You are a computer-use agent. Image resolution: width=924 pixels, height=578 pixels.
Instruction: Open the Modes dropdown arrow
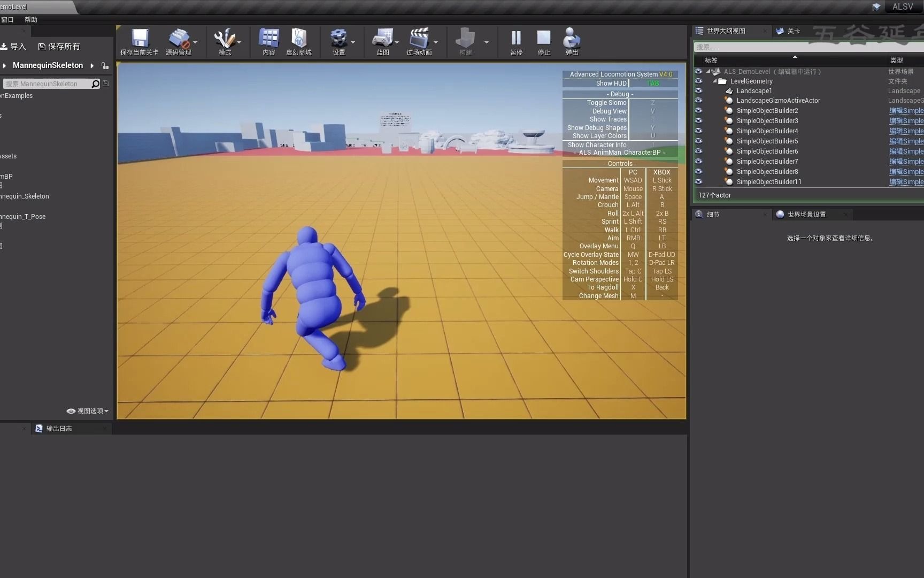(x=239, y=42)
